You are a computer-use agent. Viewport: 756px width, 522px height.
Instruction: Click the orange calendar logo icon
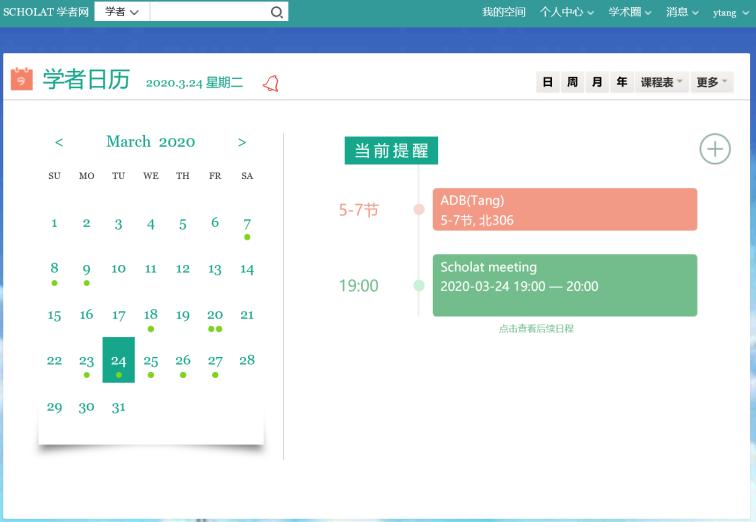point(22,80)
